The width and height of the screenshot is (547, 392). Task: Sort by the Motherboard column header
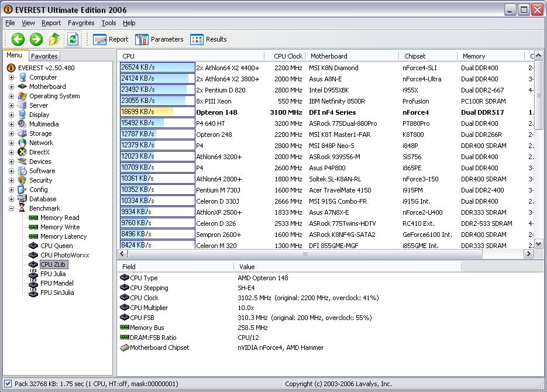click(x=352, y=56)
